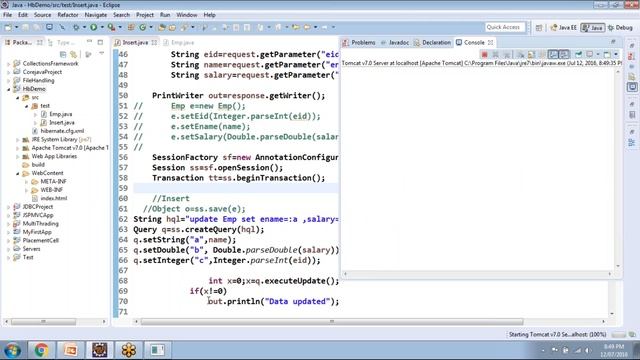This screenshot has width=640, height=360.
Task: Toggle Show Console When Standard Out Changes
Action: pos(553,55)
